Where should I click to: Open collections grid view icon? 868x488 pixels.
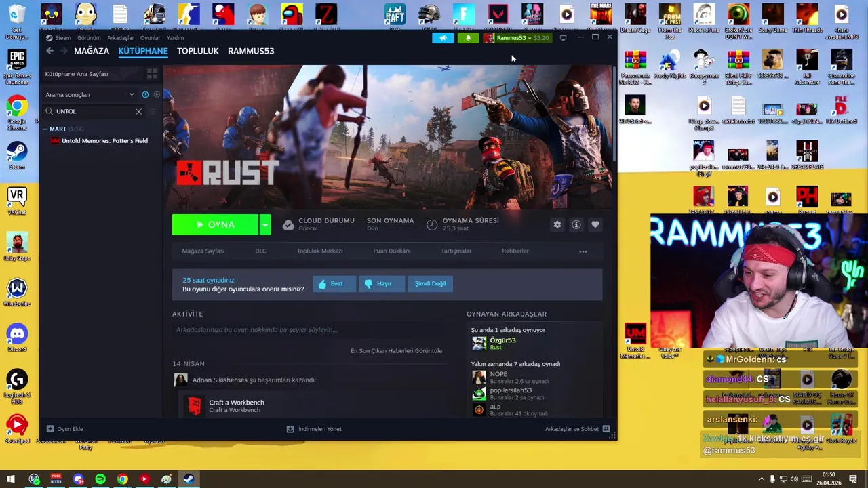pos(152,73)
